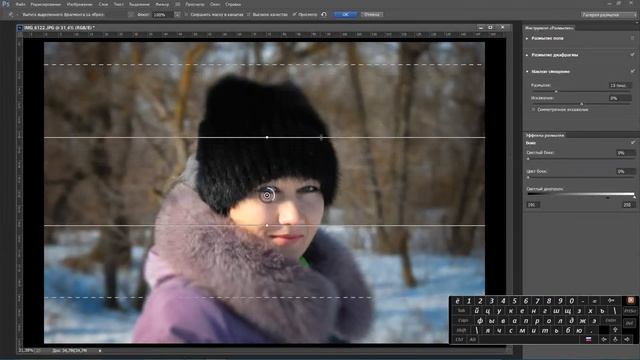Click the reset blur pins icon beside Просмотр
The height and width of the screenshot is (360, 640).
click(x=324, y=15)
